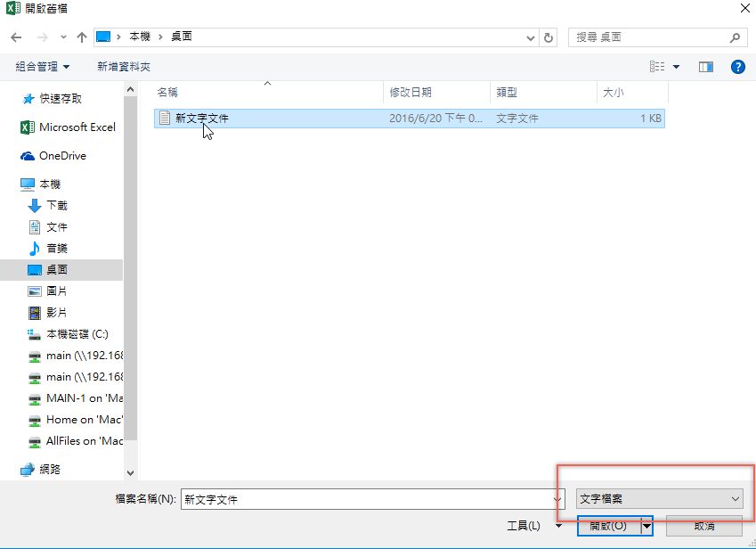Select 桌面 in the navigation tree
This screenshot has height=549, width=756.
click(x=61, y=270)
